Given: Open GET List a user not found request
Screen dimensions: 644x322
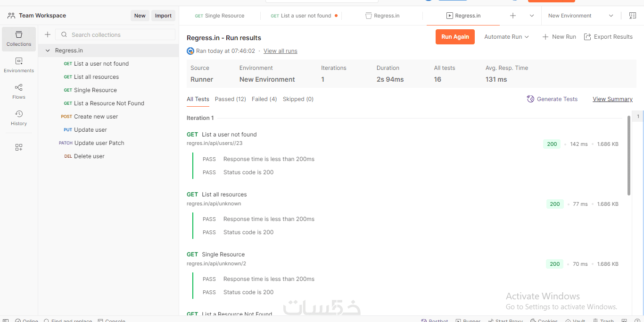Looking at the screenshot, I should (x=108, y=64).
